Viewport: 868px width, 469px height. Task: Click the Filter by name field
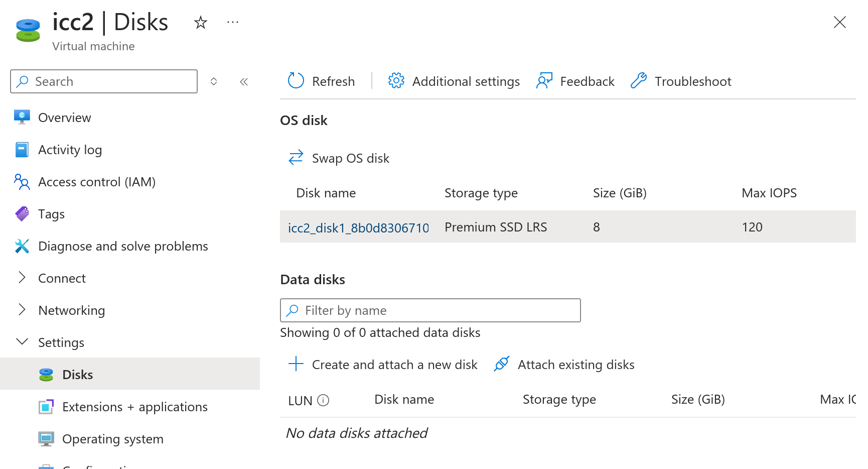tap(430, 310)
